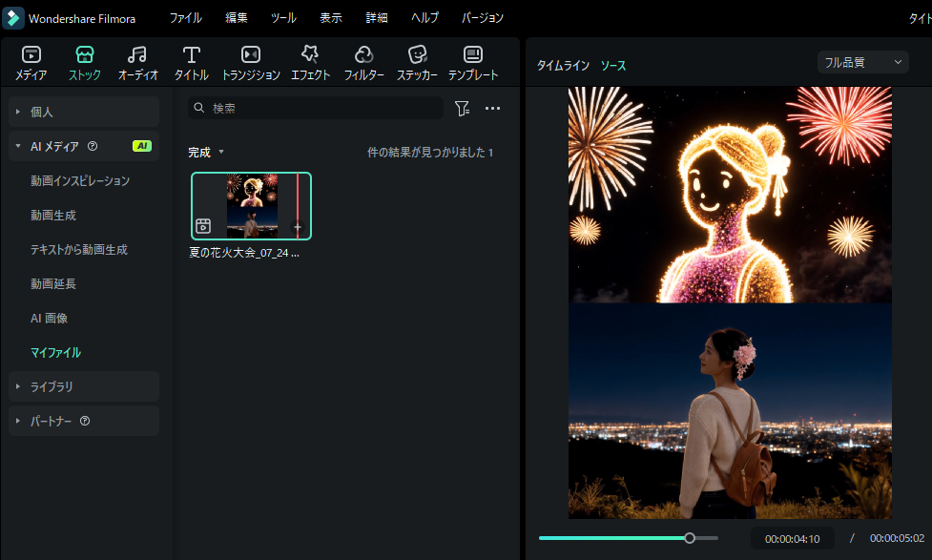The width and height of the screenshot is (932, 560).
Task: Select テキストから動画生成 in sidebar
Action: pos(79,250)
